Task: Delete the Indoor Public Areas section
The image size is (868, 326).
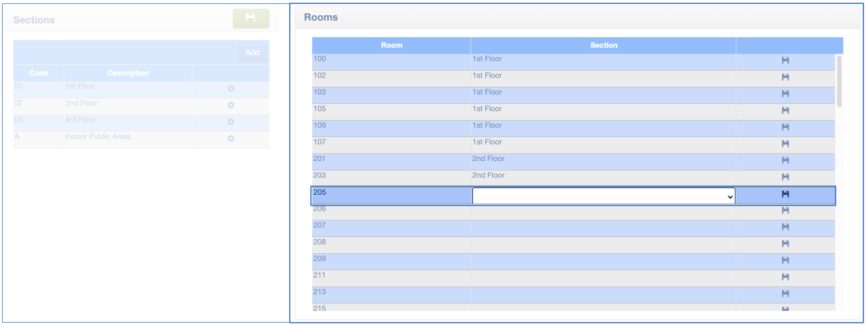Action: [231, 138]
